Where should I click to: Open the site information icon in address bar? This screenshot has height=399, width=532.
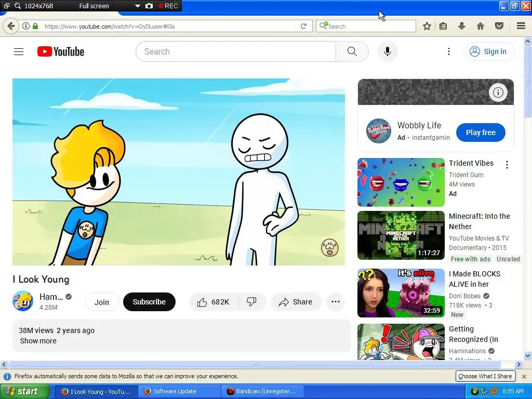(x=26, y=26)
